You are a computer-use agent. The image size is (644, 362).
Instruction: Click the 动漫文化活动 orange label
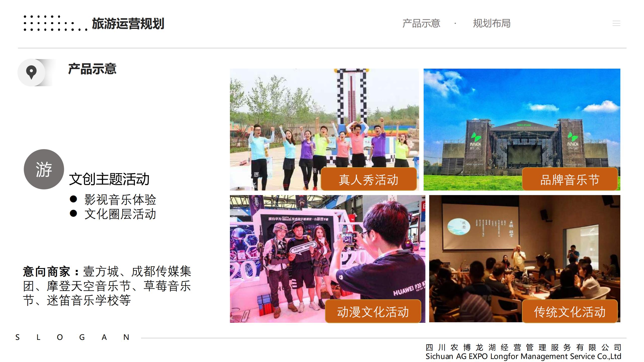pos(373,311)
